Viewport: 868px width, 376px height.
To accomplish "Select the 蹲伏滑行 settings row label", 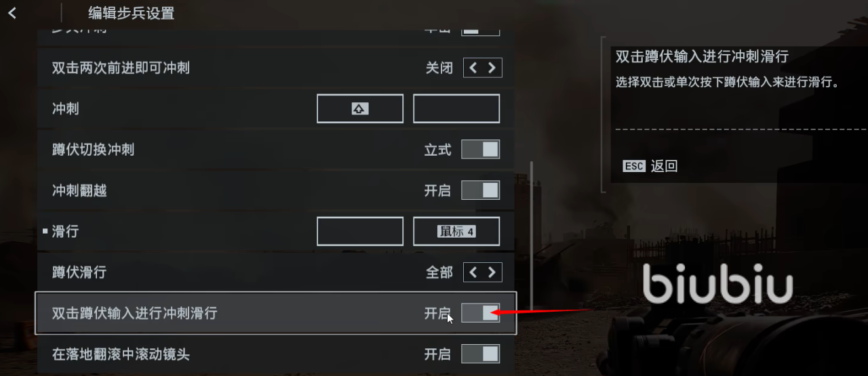I will pyautogui.click(x=79, y=272).
